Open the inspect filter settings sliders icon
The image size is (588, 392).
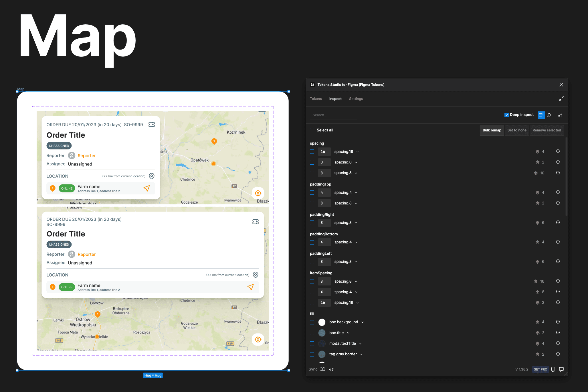[x=560, y=115]
